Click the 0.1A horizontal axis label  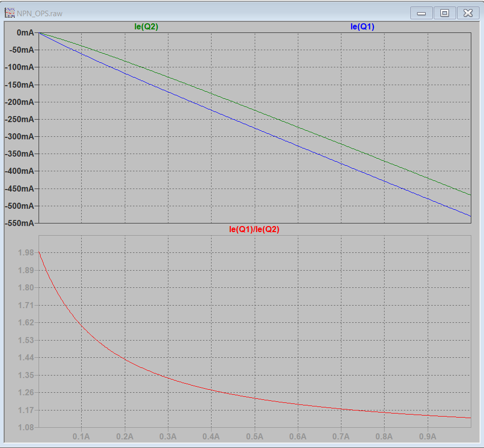click(x=81, y=436)
